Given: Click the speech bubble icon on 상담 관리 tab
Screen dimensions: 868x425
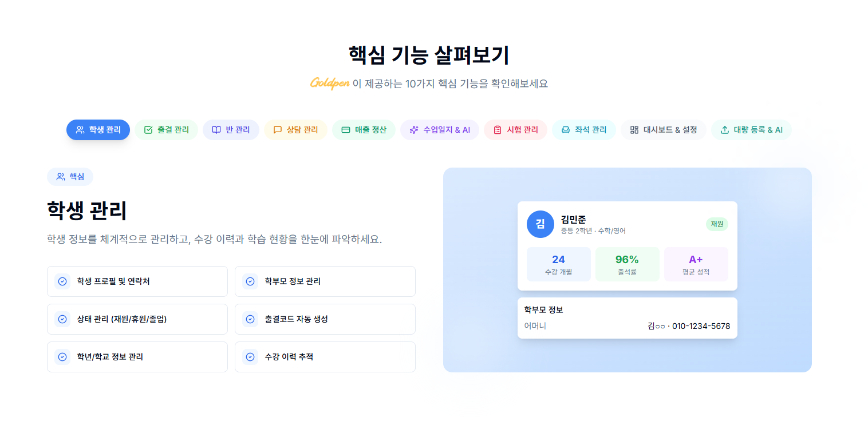Looking at the screenshot, I should (278, 129).
